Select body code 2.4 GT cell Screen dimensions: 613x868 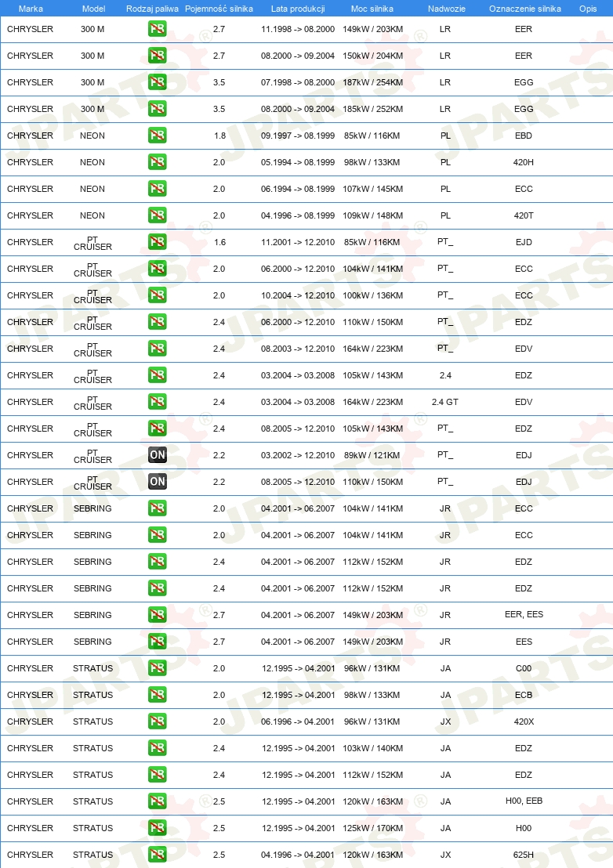(445, 402)
